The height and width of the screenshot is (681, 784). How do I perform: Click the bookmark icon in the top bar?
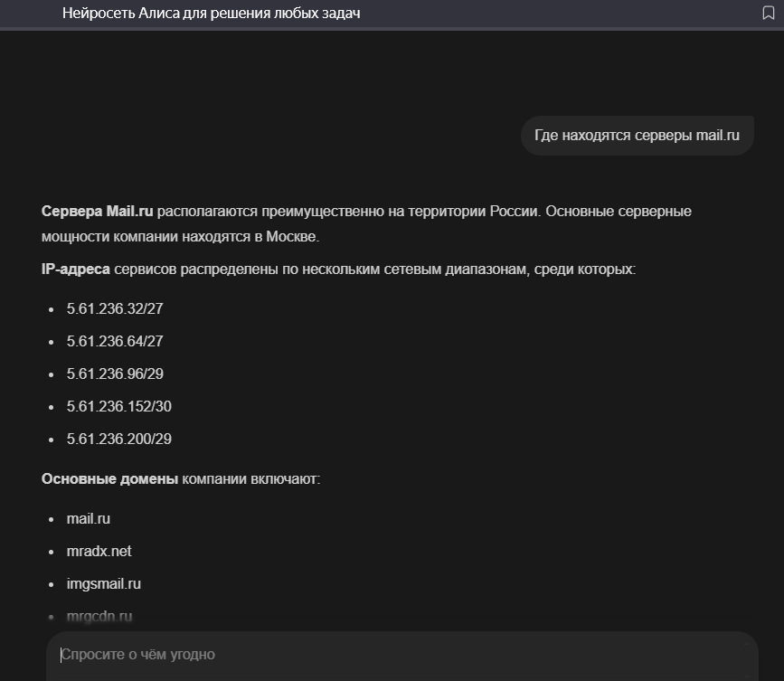click(769, 14)
